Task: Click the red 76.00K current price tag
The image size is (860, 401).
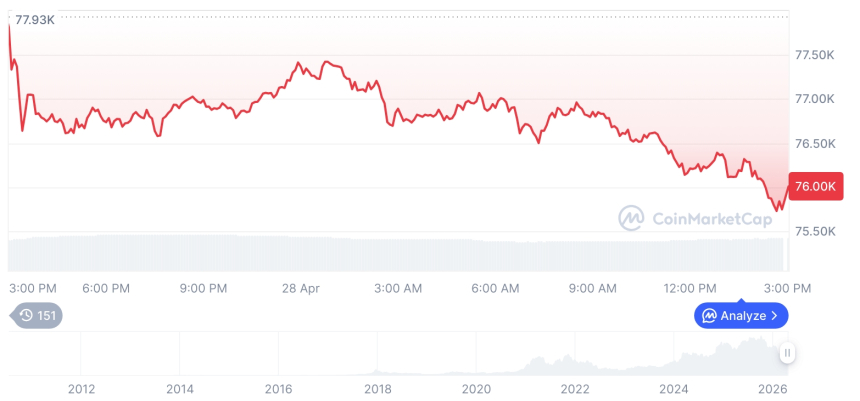Action: pyautogui.click(x=813, y=186)
